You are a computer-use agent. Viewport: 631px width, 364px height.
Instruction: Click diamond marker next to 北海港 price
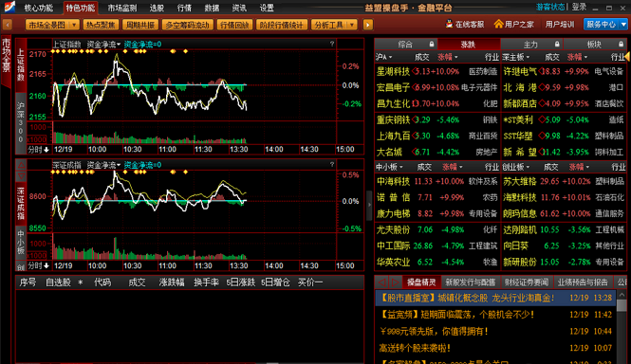click(542, 87)
